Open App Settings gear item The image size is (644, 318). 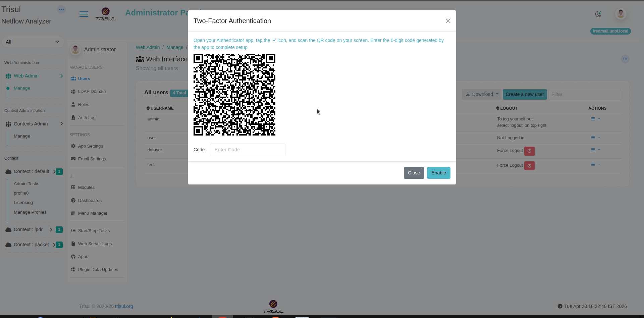[x=90, y=146]
